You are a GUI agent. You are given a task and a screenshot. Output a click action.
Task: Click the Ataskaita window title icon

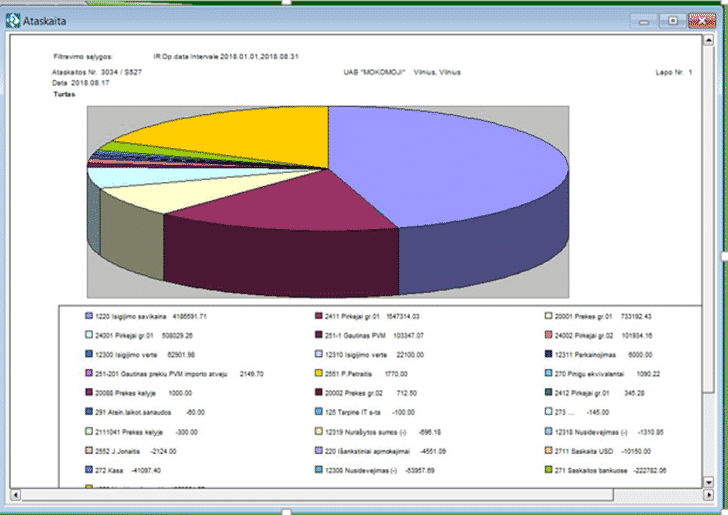[13, 18]
